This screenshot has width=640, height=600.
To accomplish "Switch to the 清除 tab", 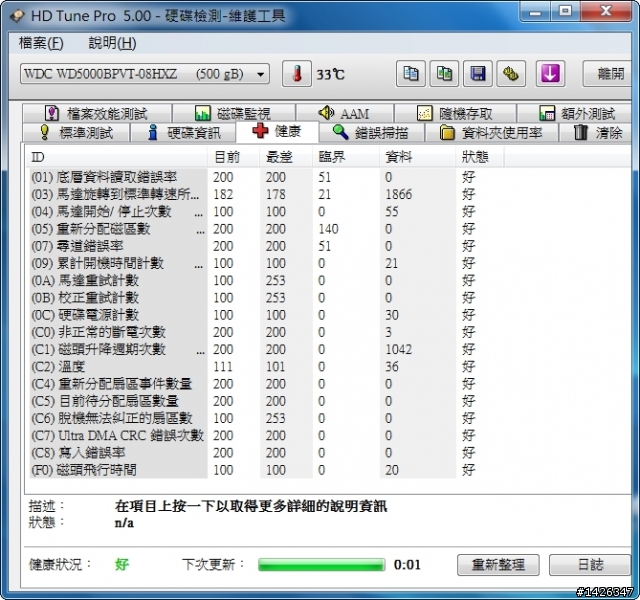I will (x=596, y=133).
